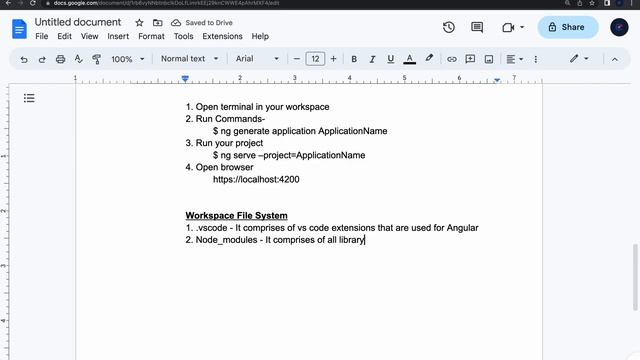Click the 'ng serve' command line
Image resolution: width=640 pixels, height=360 pixels.
(289, 155)
